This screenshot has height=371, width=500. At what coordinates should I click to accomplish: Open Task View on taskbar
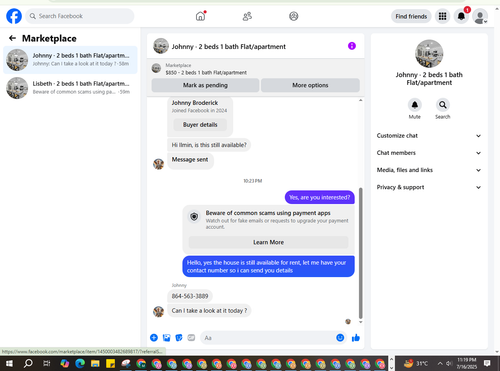click(47, 363)
